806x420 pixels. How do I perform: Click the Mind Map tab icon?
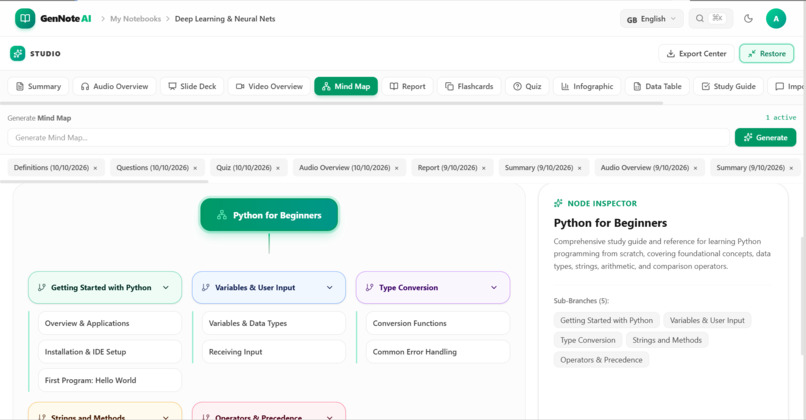click(326, 86)
